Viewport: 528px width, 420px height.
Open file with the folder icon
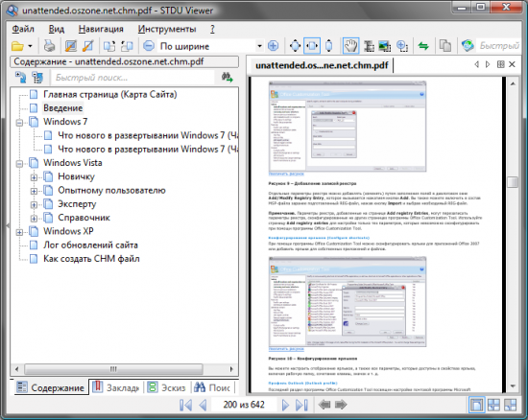[x=17, y=46]
